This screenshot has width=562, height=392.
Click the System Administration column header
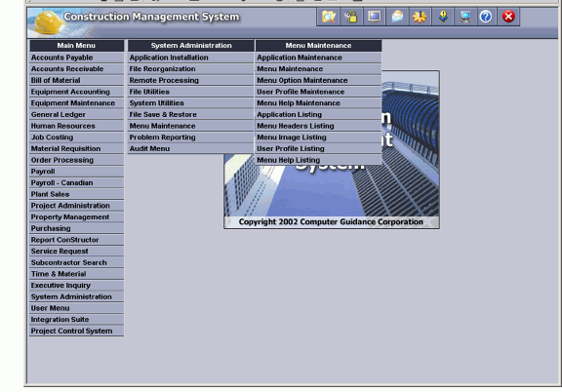point(190,46)
